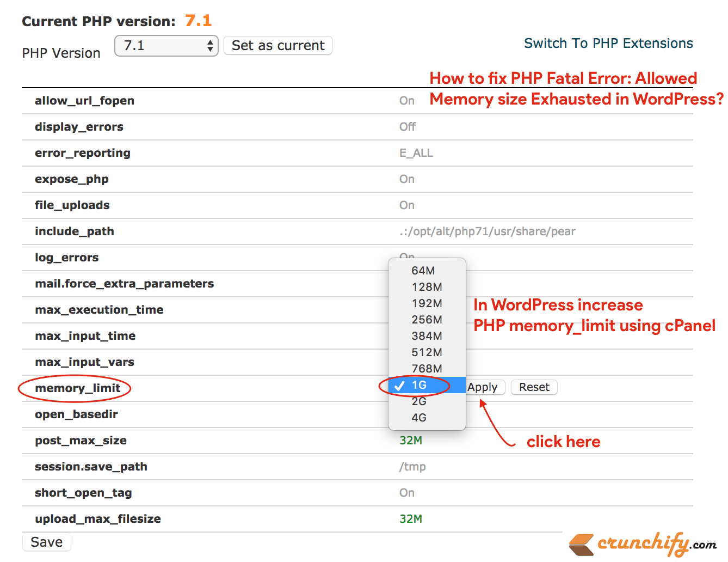The width and height of the screenshot is (728, 562).
Task: Click the Save button
Action: pos(47,542)
